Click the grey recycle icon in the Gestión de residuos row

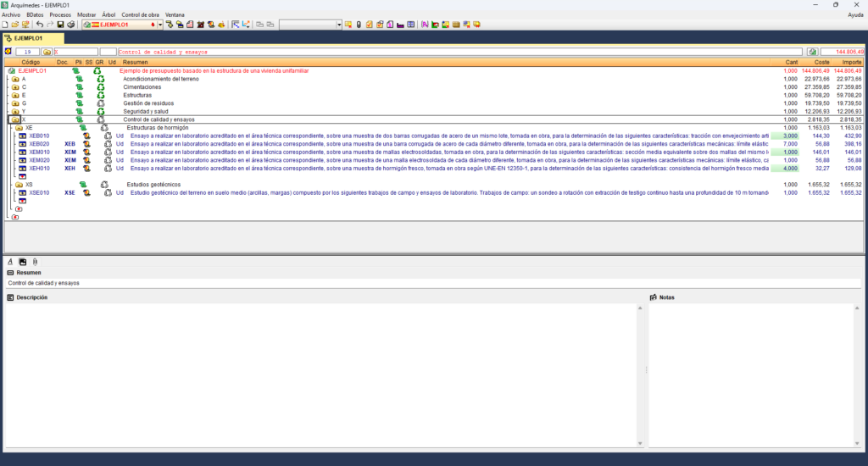100,103
